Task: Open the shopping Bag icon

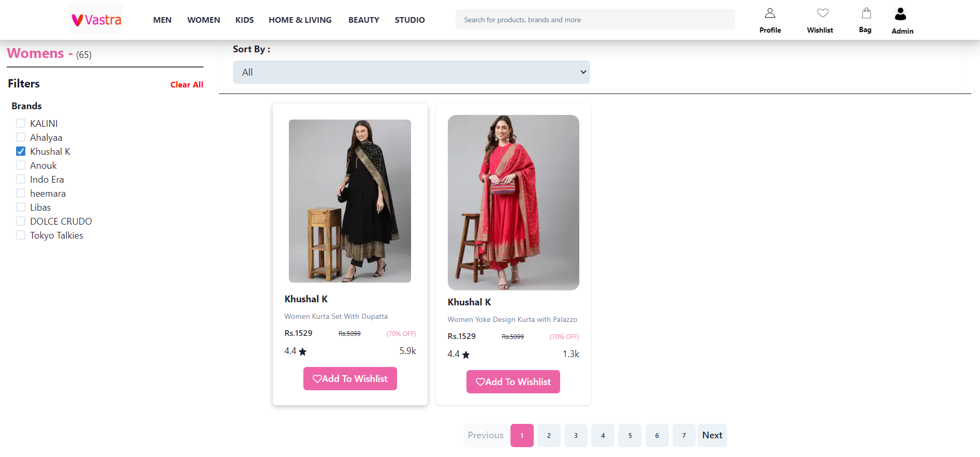Action: 866,13
